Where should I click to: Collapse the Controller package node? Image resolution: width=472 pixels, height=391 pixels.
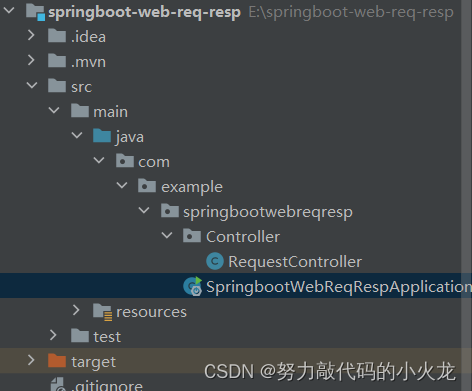[167, 235]
